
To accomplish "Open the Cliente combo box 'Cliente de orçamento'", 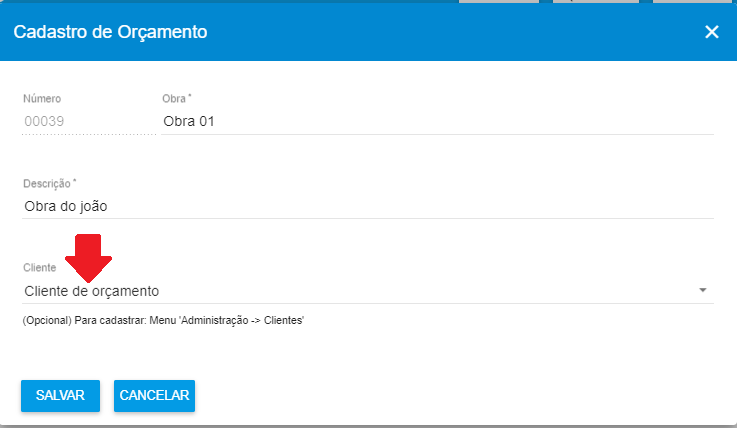I will click(x=368, y=291).
